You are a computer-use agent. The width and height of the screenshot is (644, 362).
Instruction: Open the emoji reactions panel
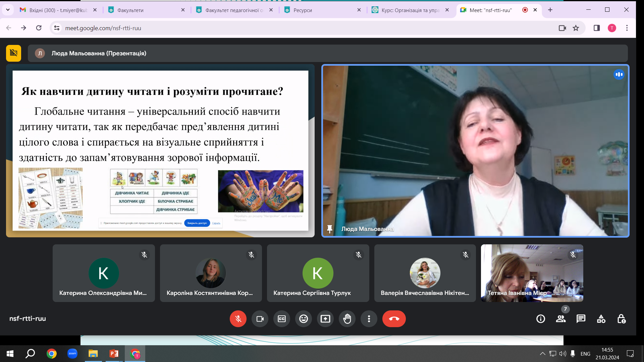tap(304, 319)
